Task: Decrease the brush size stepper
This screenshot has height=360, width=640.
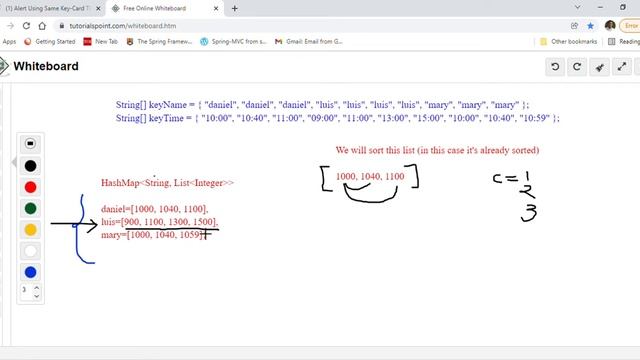Action: 37,296
